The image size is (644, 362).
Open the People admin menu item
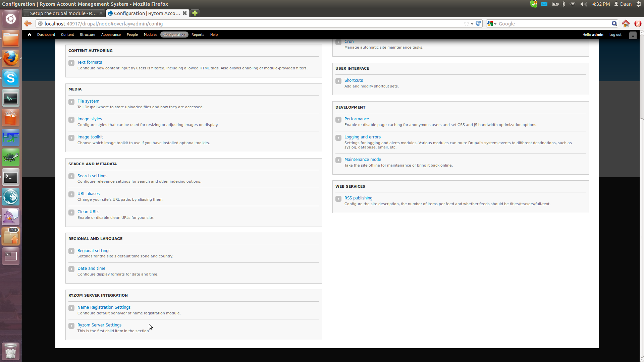coord(132,35)
